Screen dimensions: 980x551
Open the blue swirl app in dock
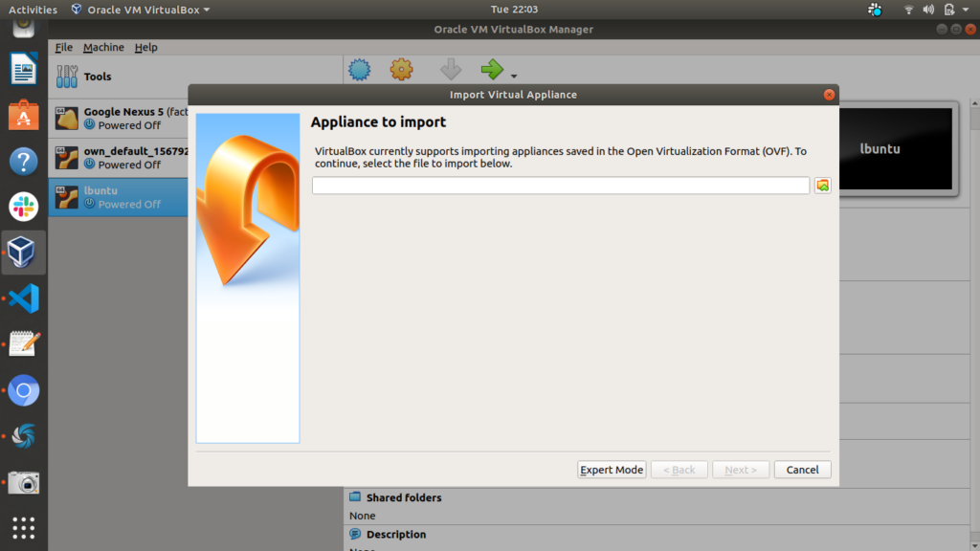point(24,436)
